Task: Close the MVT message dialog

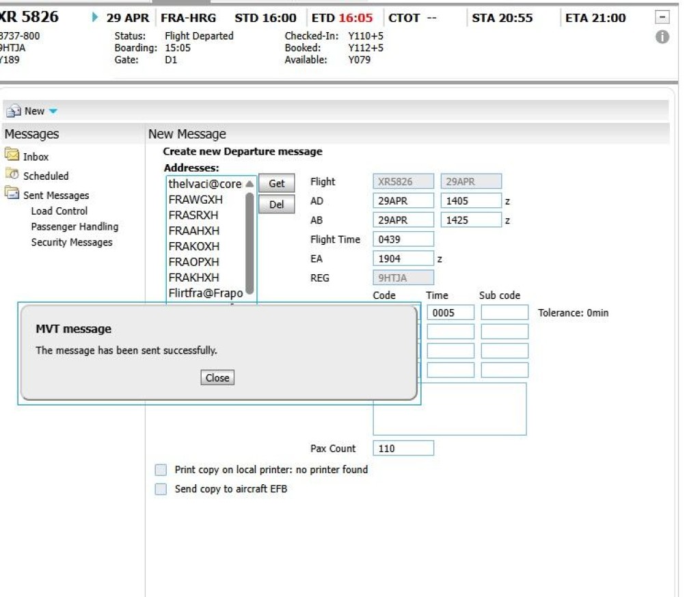Action: point(217,377)
